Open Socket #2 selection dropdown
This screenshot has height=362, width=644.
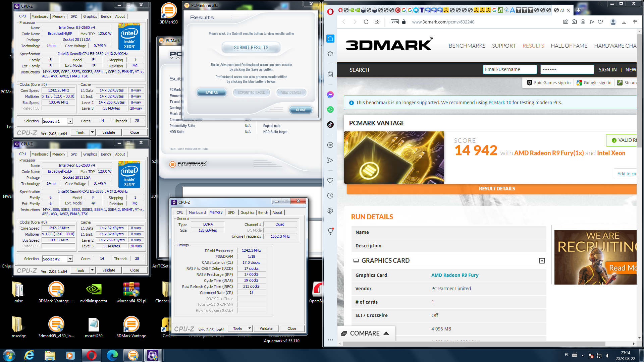tap(70, 259)
